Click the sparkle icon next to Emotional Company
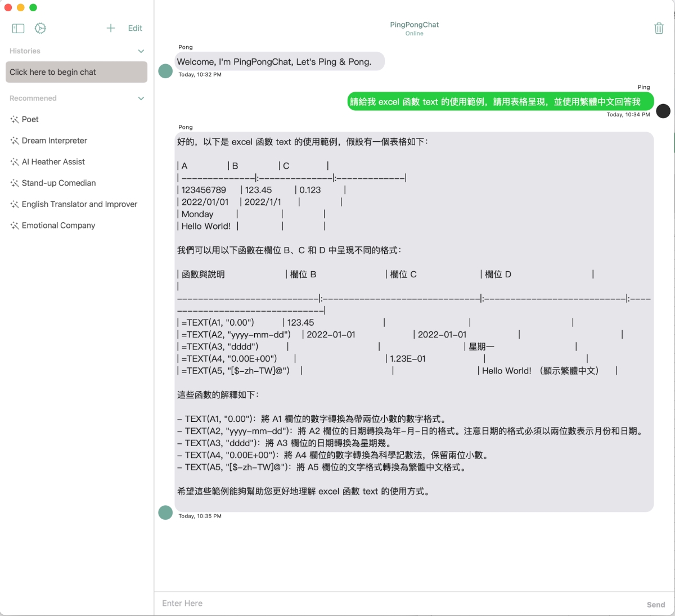This screenshot has width=675, height=616. coord(15,226)
